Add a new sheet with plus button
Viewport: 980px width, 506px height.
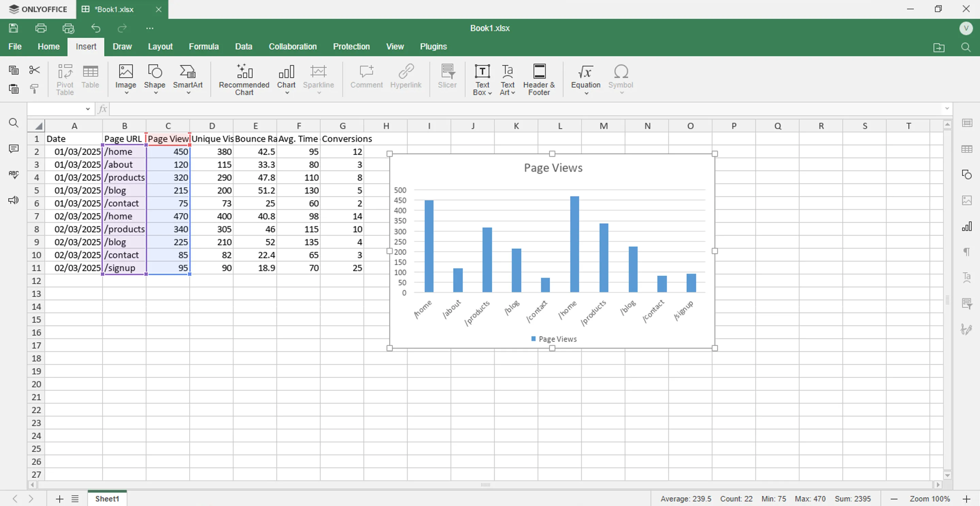tap(59, 499)
